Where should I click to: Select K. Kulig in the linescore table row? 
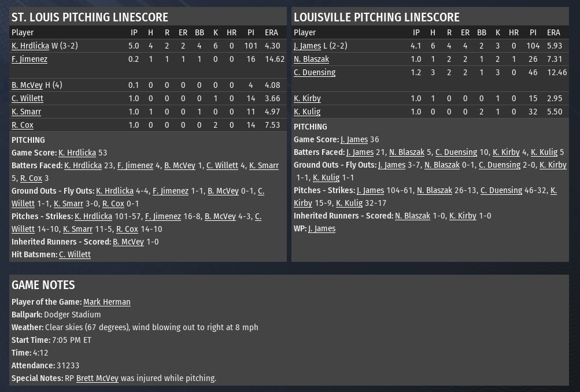click(x=307, y=112)
